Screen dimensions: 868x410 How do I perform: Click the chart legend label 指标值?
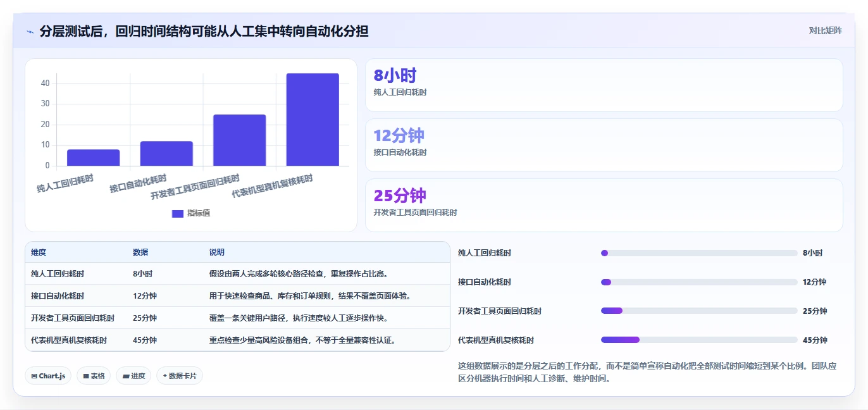tap(199, 214)
